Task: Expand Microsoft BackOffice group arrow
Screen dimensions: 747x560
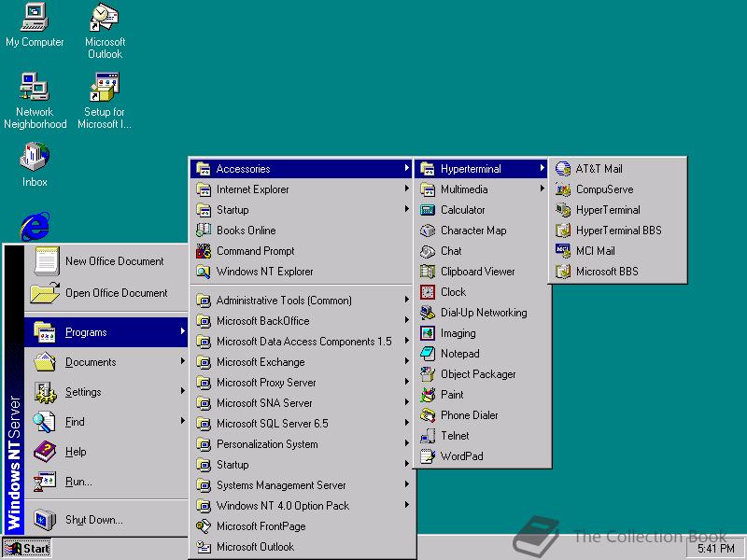Action: 406,320
